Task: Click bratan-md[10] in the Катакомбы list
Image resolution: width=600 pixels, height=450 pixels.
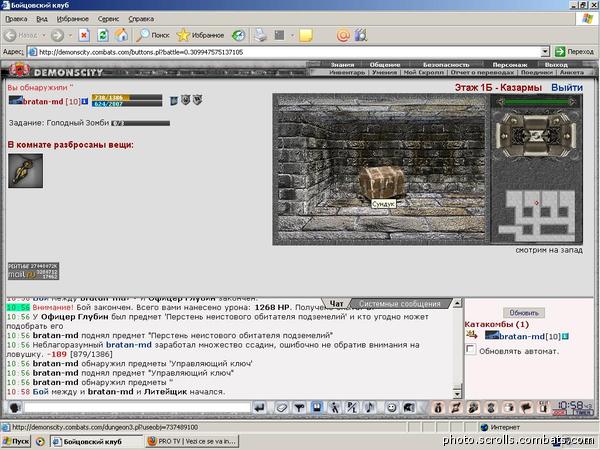Action: click(530, 336)
